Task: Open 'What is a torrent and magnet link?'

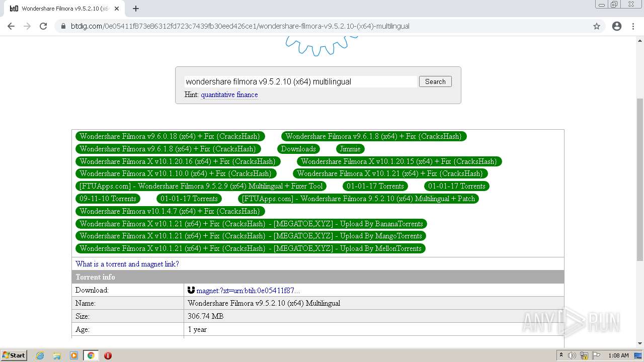Action: [x=127, y=264]
